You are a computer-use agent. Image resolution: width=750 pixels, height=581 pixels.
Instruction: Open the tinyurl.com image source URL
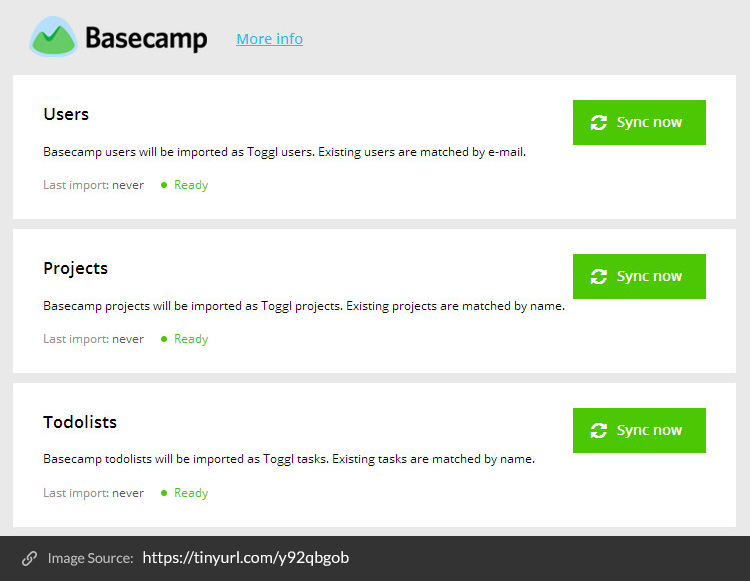click(245, 558)
